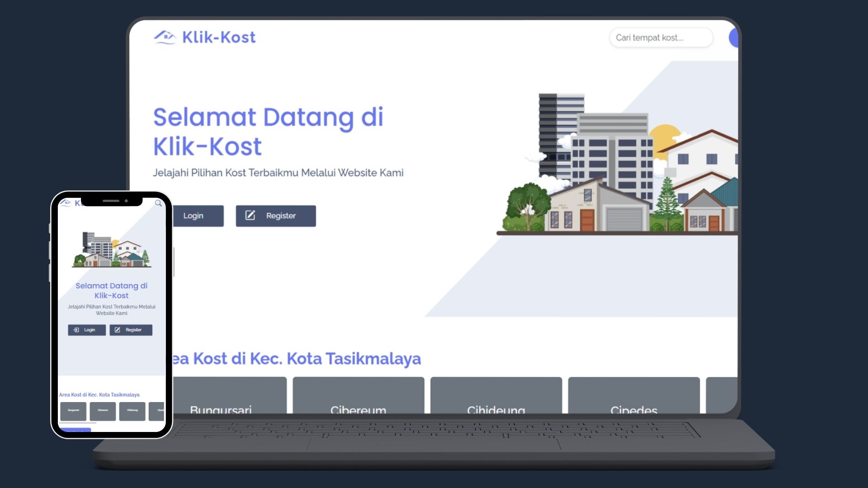Click the search magnifier icon on phone
This screenshot has width=868, height=488.
[x=158, y=203]
